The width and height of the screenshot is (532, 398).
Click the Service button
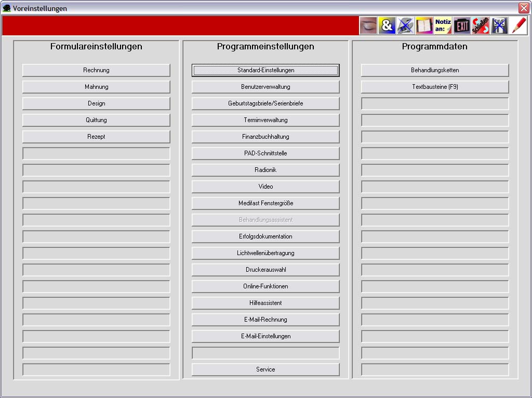(265, 369)
